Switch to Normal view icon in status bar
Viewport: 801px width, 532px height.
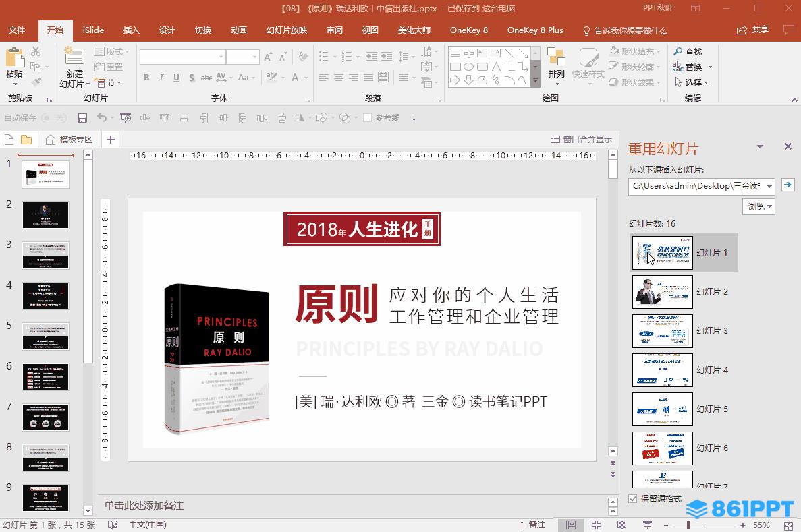(x=571, y=525)
